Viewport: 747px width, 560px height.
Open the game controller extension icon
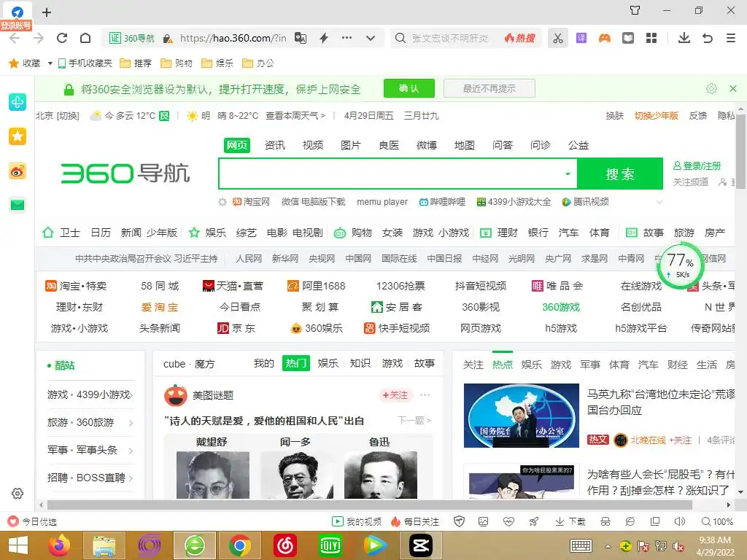tap(605, 38)
